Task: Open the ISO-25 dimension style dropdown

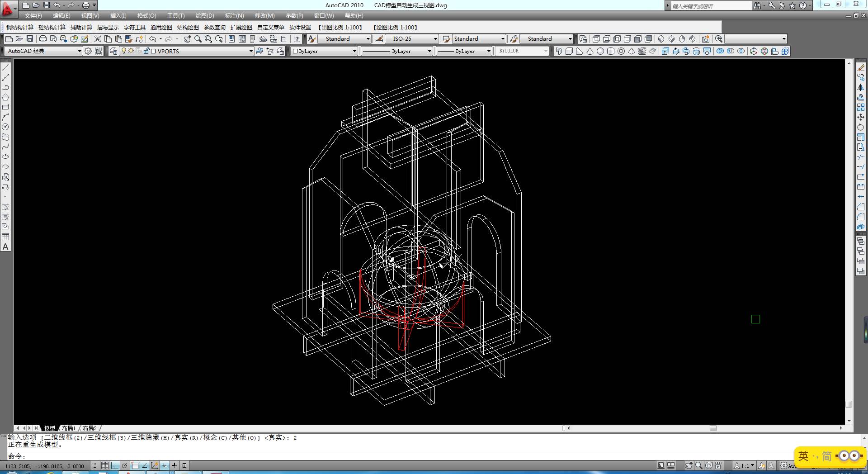Action: point(412,39)
